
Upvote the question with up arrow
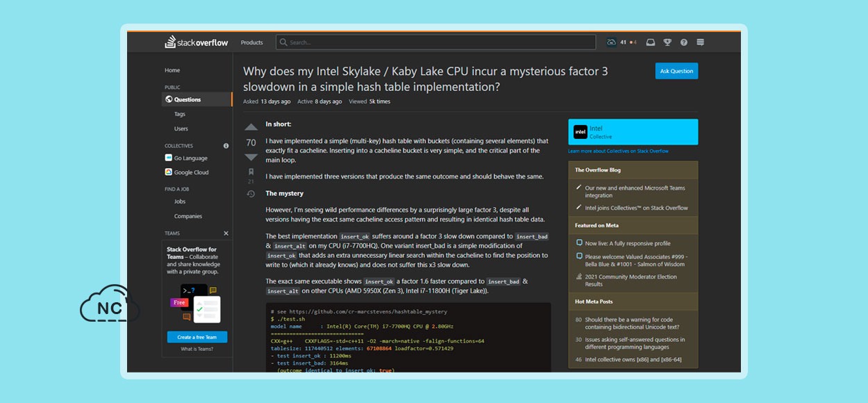pos(251,127)
